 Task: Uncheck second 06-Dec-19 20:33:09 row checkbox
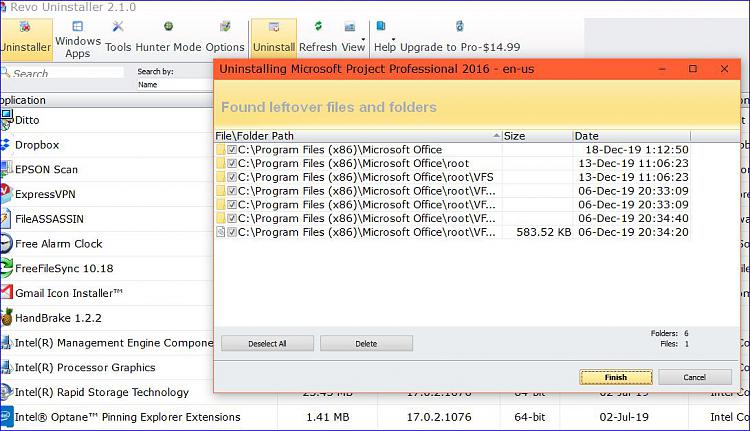coord(232,205)
